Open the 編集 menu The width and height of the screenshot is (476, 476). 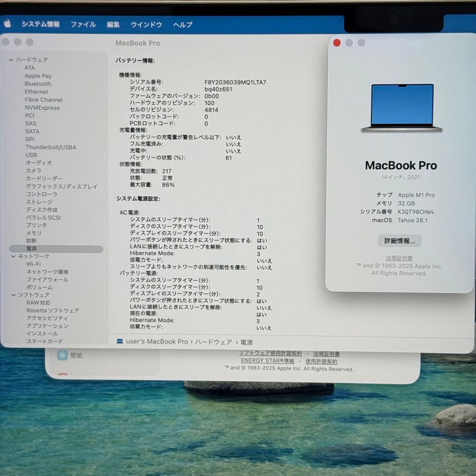tap(113, 25)
